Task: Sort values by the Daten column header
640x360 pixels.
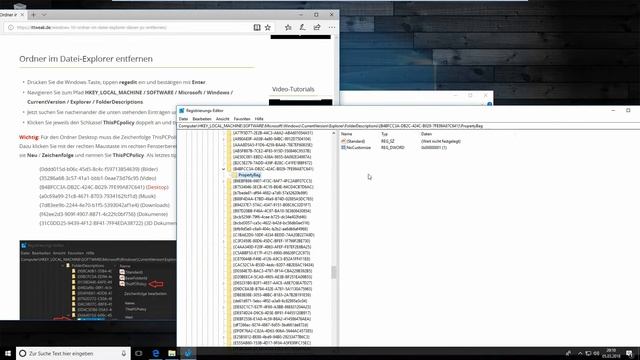Action: coord(426,134)
